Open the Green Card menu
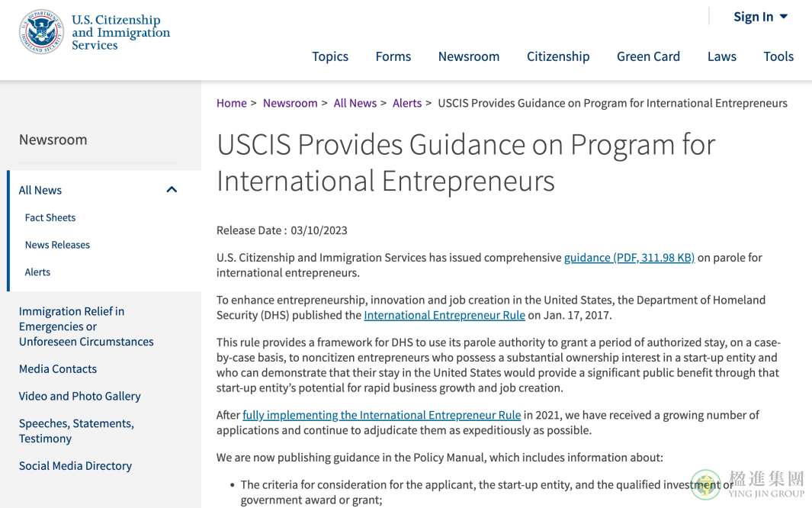Screen dimensions: 812x508 pos(648,56)
